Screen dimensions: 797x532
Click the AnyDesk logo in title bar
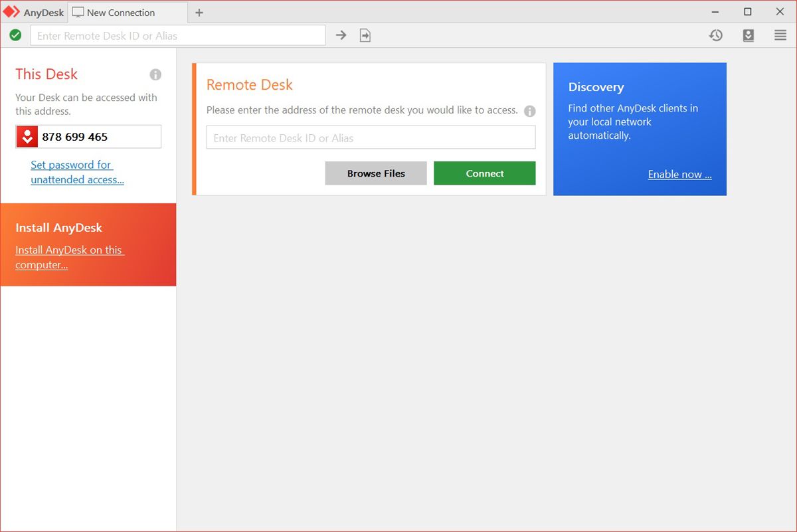[x=12, y=12]
